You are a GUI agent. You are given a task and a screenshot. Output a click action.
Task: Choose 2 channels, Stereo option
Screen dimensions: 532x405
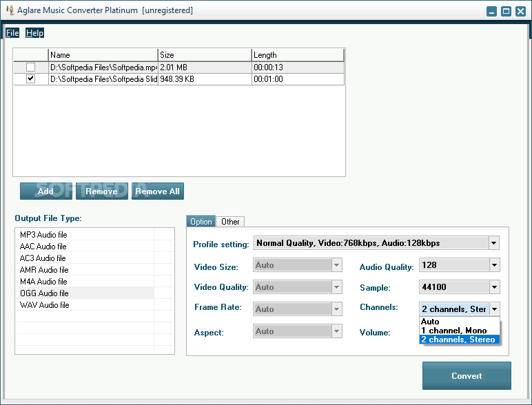(460, 340)
